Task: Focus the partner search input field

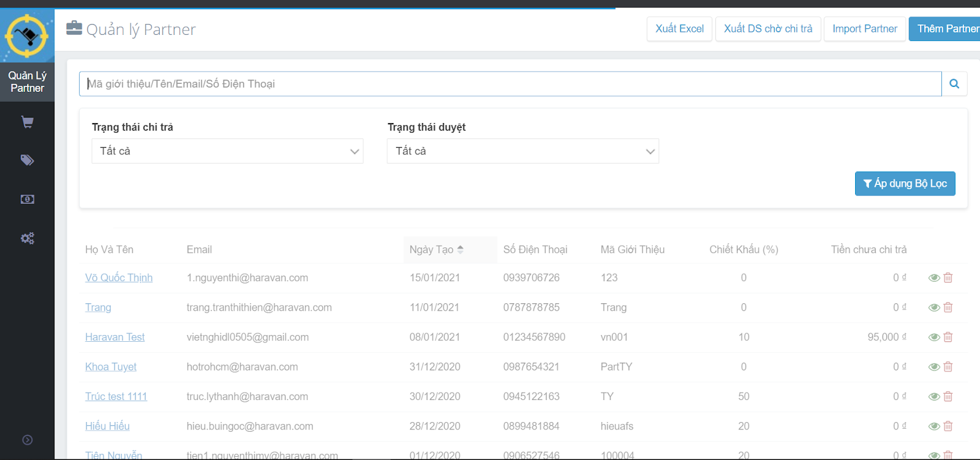Action: pyautogui.click(x=510, y=84)
